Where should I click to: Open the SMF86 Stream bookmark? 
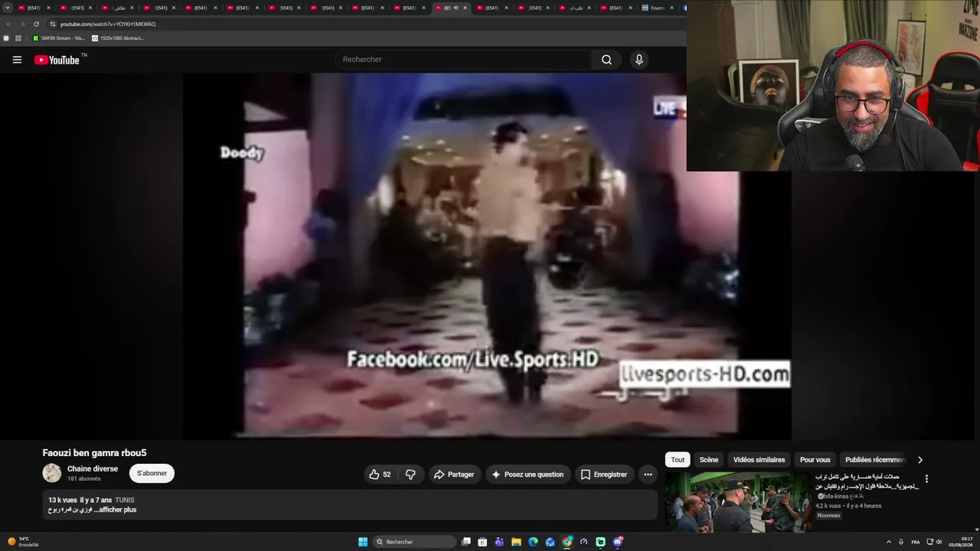tap(58, 38)
